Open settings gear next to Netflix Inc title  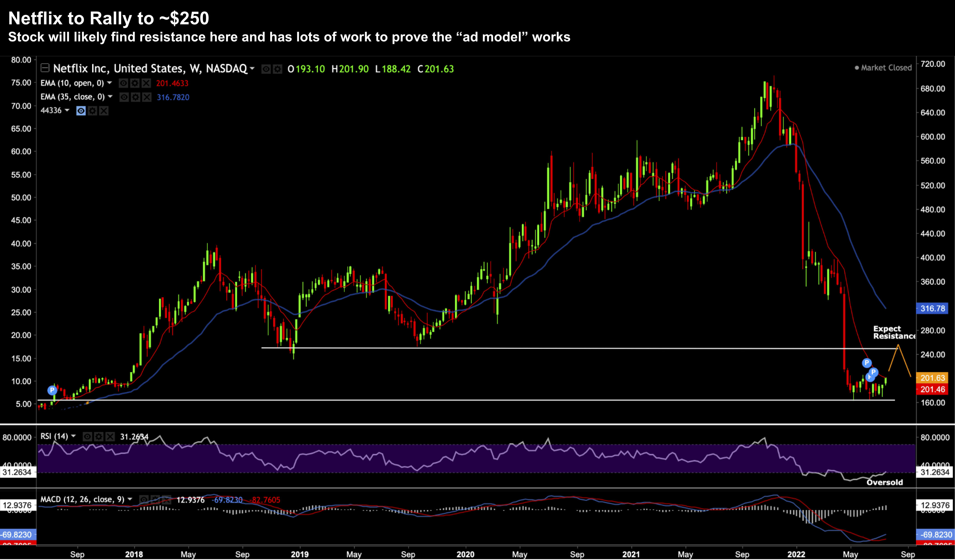coord(277,69)
